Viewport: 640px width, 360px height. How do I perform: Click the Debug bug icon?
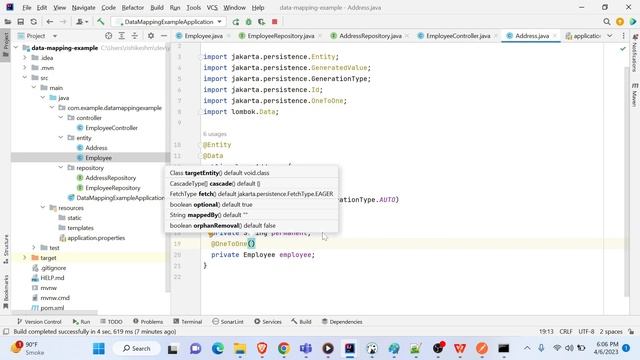point(249,22)
